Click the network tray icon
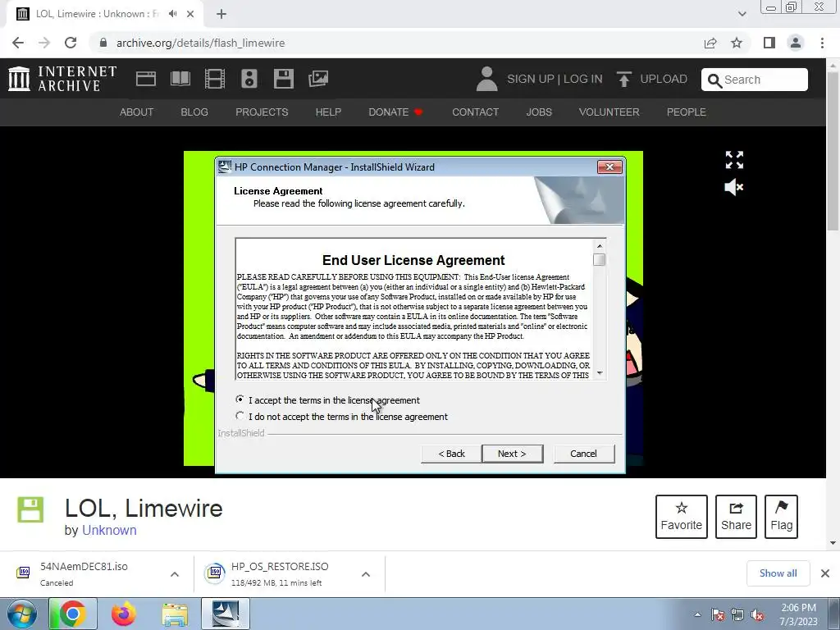The height and width of the screenshot is (630, 840). click(737, 615)
